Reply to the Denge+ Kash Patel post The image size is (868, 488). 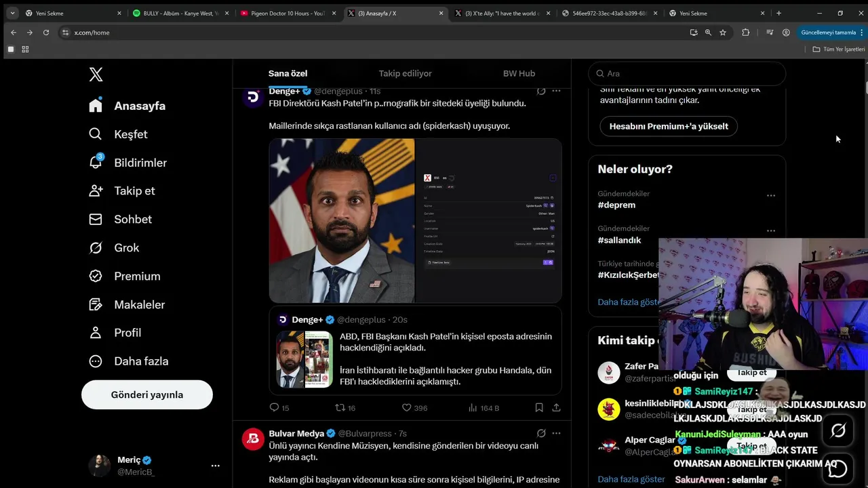(x=274, y=407)
